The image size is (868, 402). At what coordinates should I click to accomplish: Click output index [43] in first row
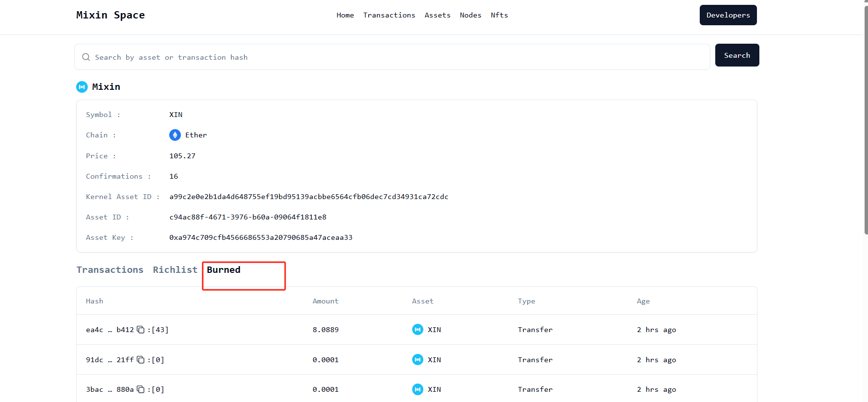click(x=160, y=330)
